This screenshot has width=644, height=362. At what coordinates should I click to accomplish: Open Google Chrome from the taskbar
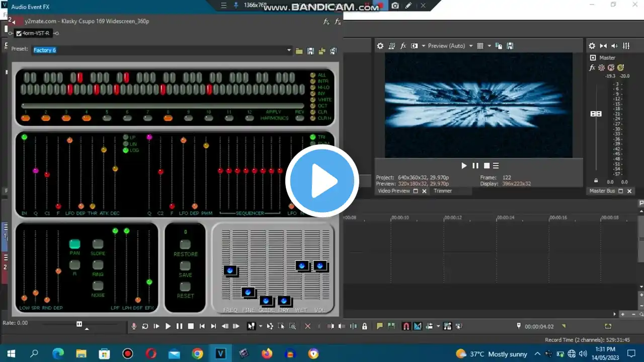click(197, 353)
